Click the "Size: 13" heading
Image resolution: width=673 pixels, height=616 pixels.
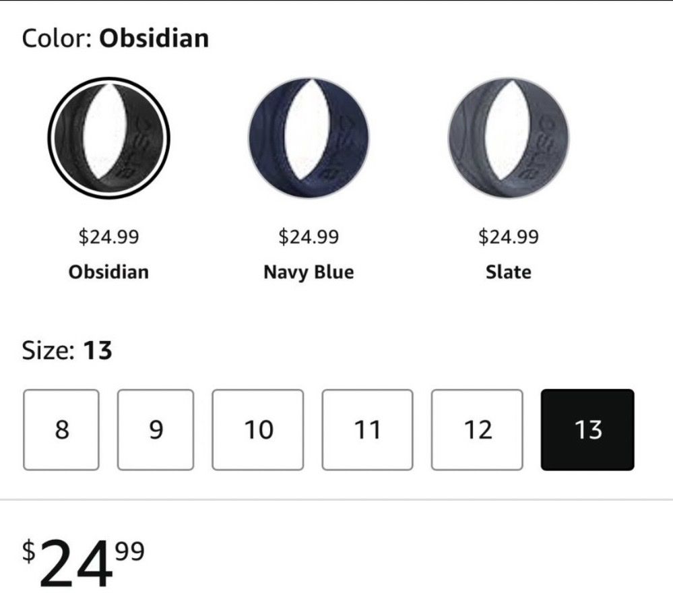[x=67, y=351]
